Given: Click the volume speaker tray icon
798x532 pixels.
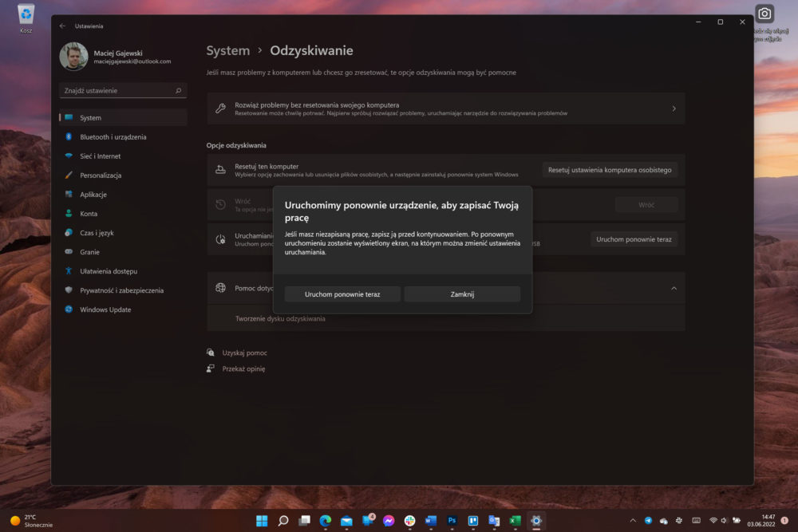Looking at the screenshot, I should [x=725, y=521].
